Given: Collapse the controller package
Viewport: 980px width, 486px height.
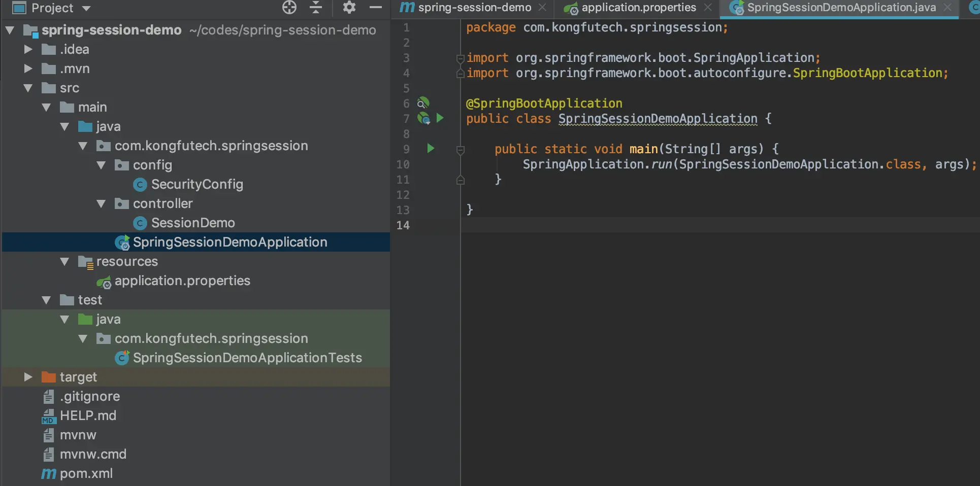Looking at the screenshot, I should (102, 204).
